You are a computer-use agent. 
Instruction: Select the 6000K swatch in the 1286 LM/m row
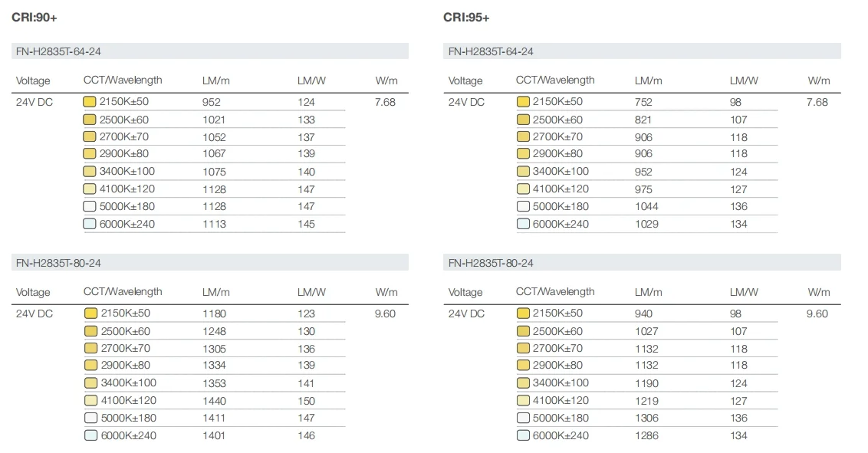click(x=523, y=435)
